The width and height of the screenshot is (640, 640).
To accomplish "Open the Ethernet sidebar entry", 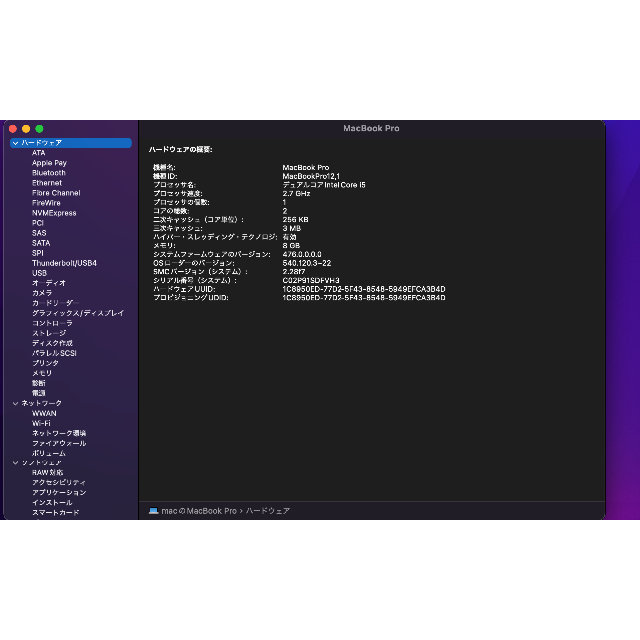I will pos(47,183).
